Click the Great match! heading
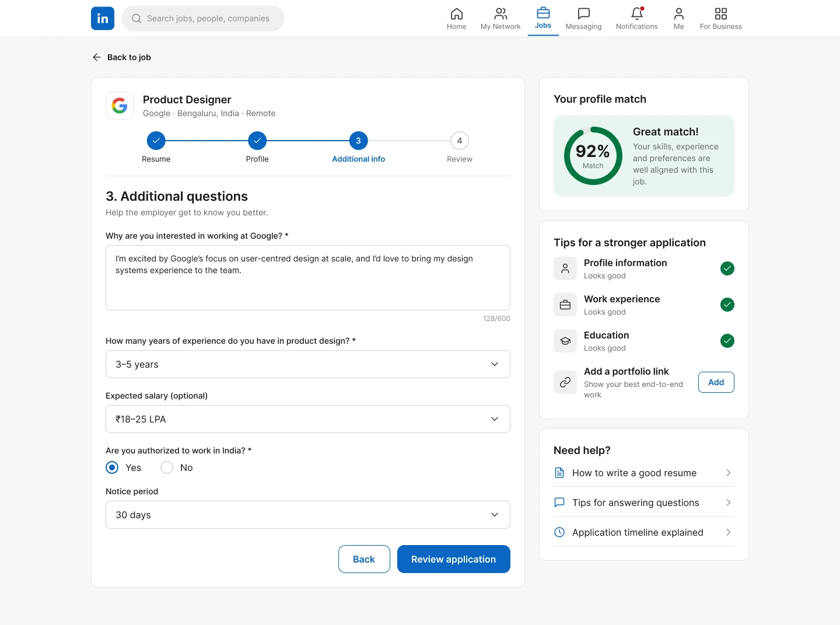 coord(666,132)
